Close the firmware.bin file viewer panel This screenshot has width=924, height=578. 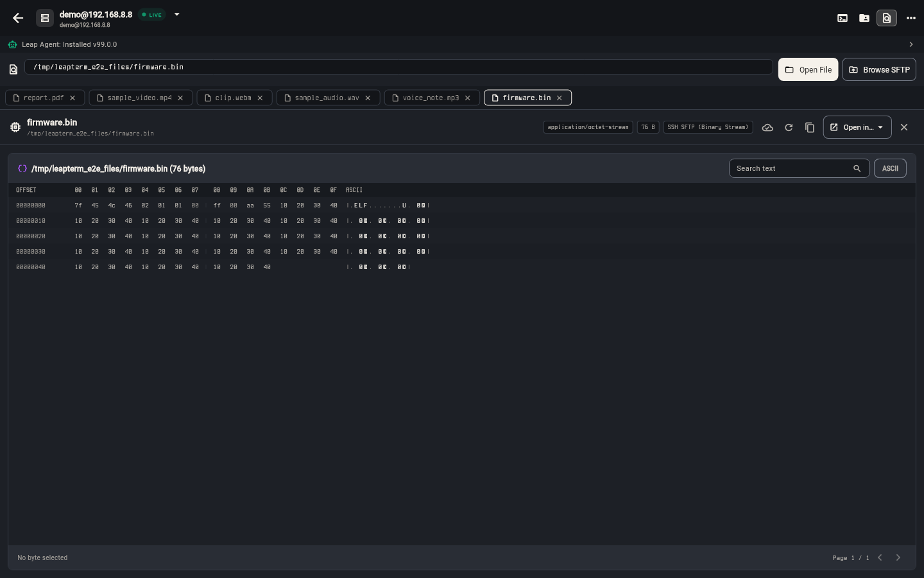click(904, 127)
